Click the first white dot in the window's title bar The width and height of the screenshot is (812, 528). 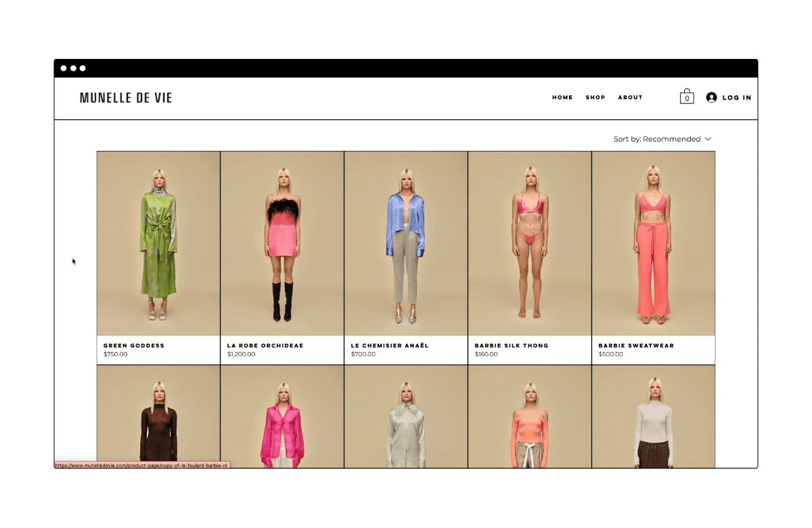[x=64, y=68]
